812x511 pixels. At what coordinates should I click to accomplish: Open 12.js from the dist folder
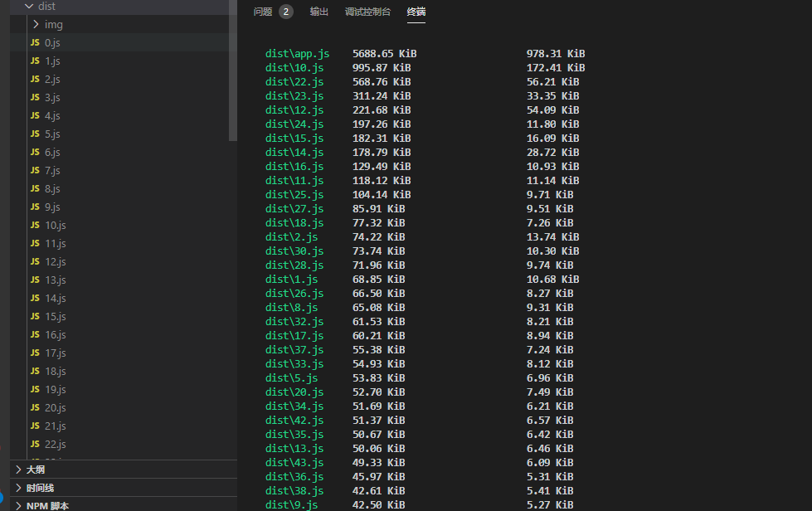point(56,261)
